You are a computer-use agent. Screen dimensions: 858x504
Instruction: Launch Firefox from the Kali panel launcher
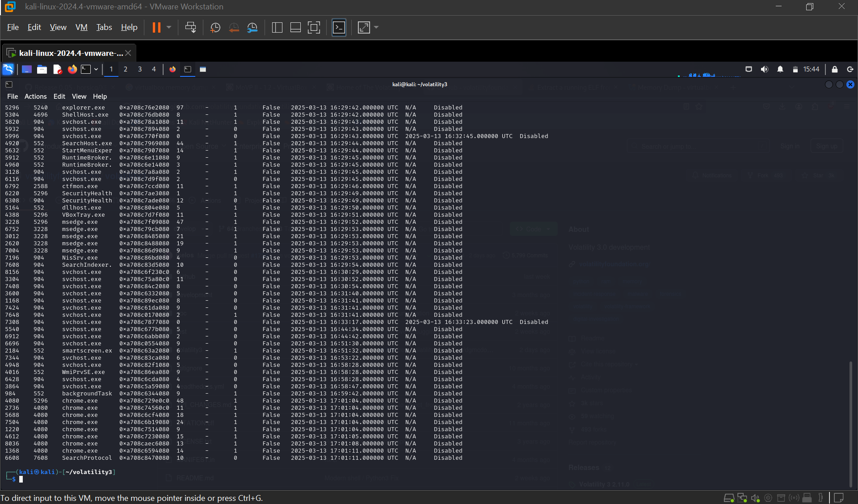(x=72, y=69)
